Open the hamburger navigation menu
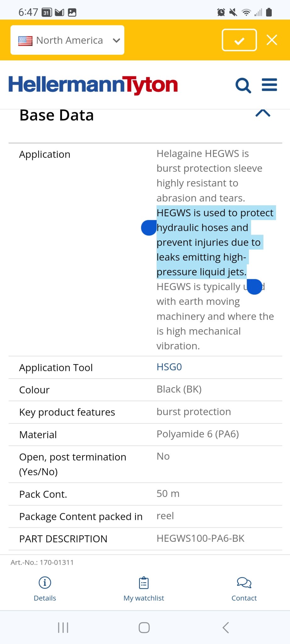 click(x=269, y=85)
